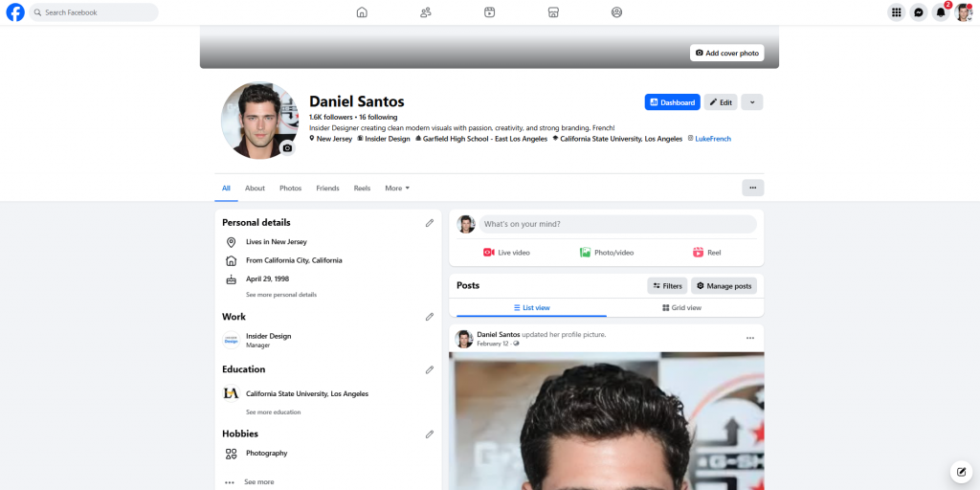Viewport: 980px width, 490px height.
Task: Click the What's on your mind box
Action: (617, 224)
